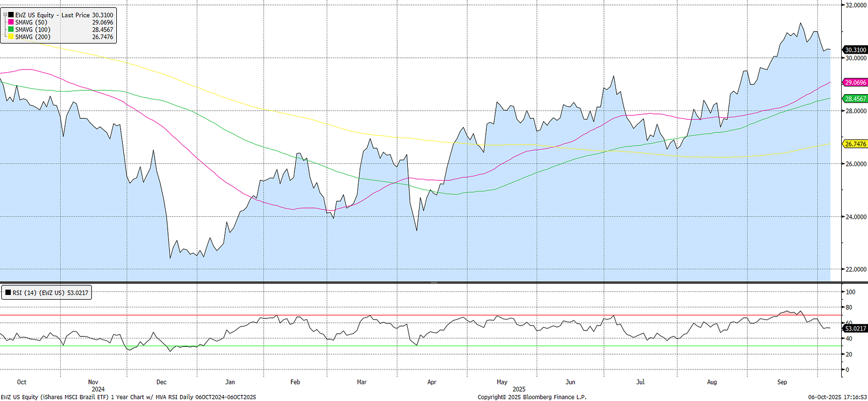Click the 'Jun' time axis label
This screenshot has width=868, height=401.
(x=571, y=382)
